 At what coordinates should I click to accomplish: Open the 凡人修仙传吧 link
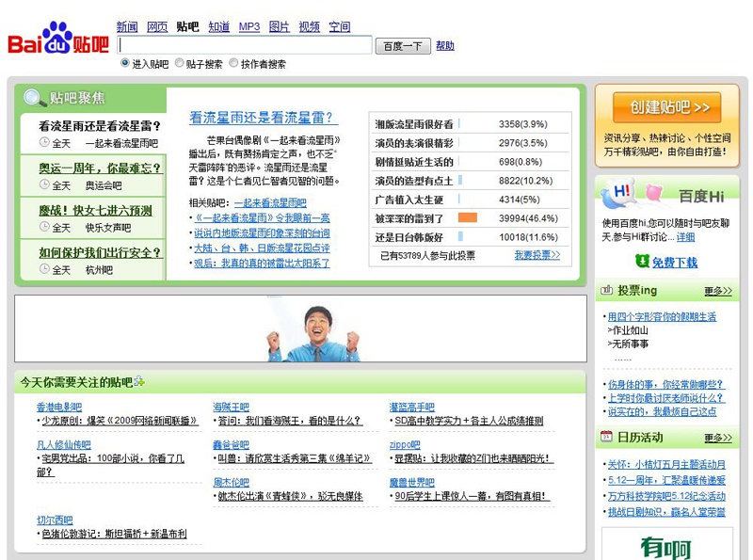click(x=63, y=445)
